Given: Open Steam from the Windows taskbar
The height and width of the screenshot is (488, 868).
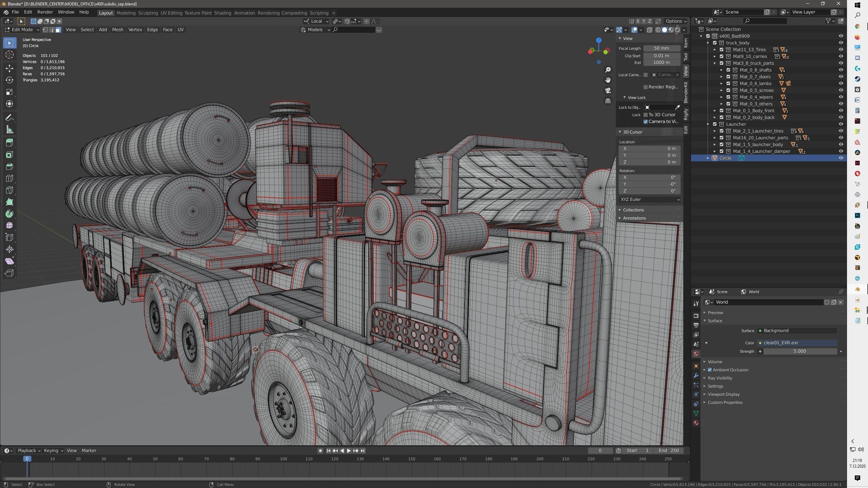Looking at the screenshot, I should pyautogui.click(x=857, y=79).
